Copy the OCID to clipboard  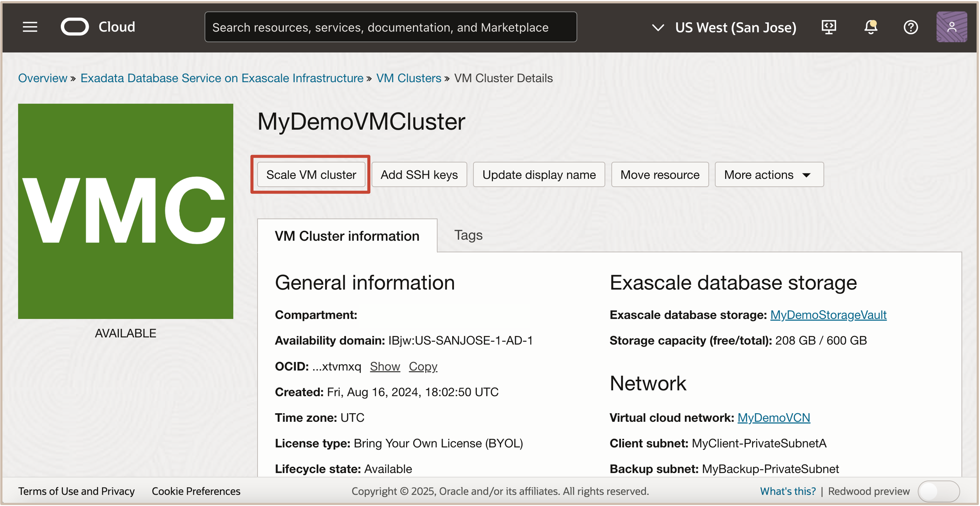[x=423, y=366]
